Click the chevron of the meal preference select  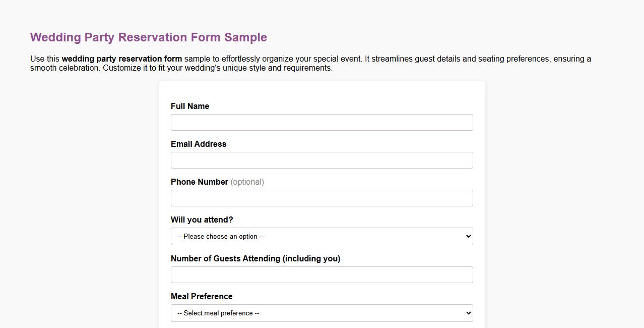click(468, 313)
